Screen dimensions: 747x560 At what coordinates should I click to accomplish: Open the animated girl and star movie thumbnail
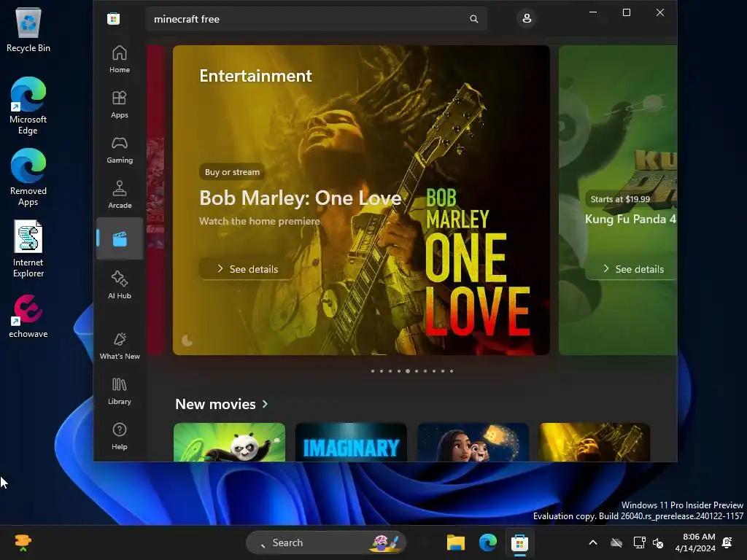(x=473, y=442)
